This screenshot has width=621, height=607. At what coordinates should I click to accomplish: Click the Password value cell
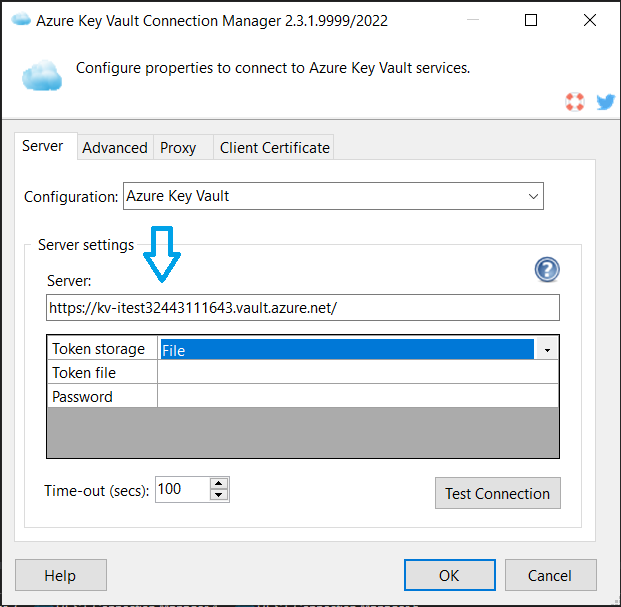[357, 397]
